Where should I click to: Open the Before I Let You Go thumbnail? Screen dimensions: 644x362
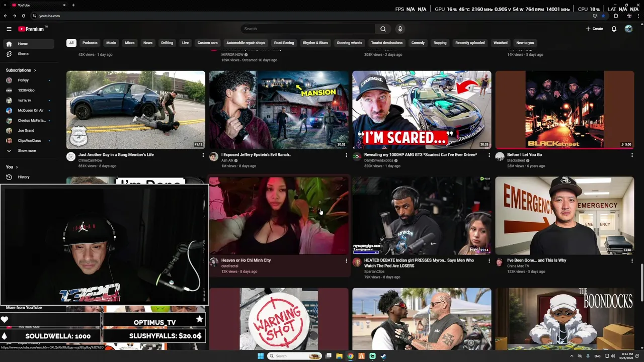coord(565,110)
